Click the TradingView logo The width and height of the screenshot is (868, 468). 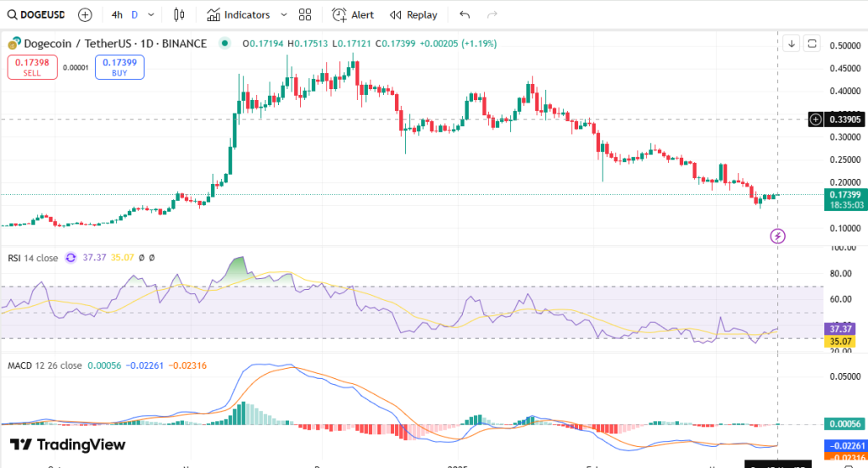click(68, 445)
